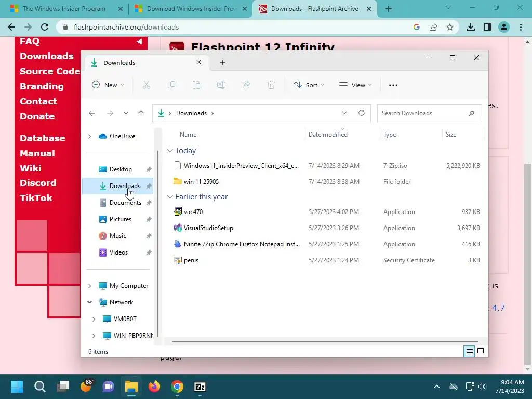
Task: Open Discord link on Flashpoint sidebar
Action: 38,183
